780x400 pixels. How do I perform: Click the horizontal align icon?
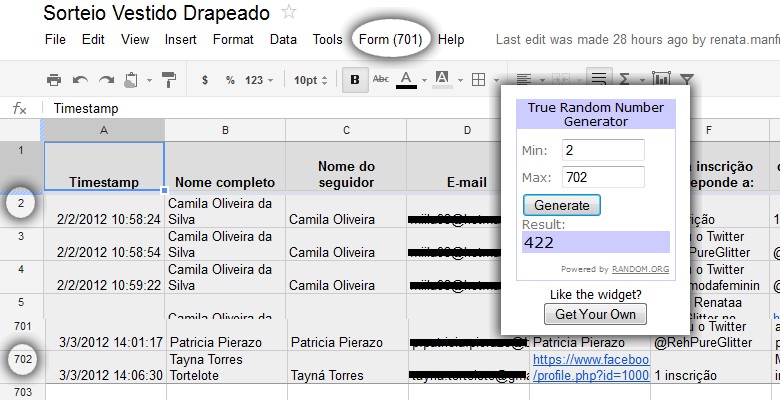(523, 80)
